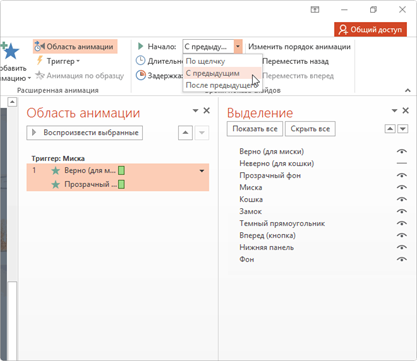417x361 pixels.
Task: Click Скрыть все button
Action: tap(310, 129)
